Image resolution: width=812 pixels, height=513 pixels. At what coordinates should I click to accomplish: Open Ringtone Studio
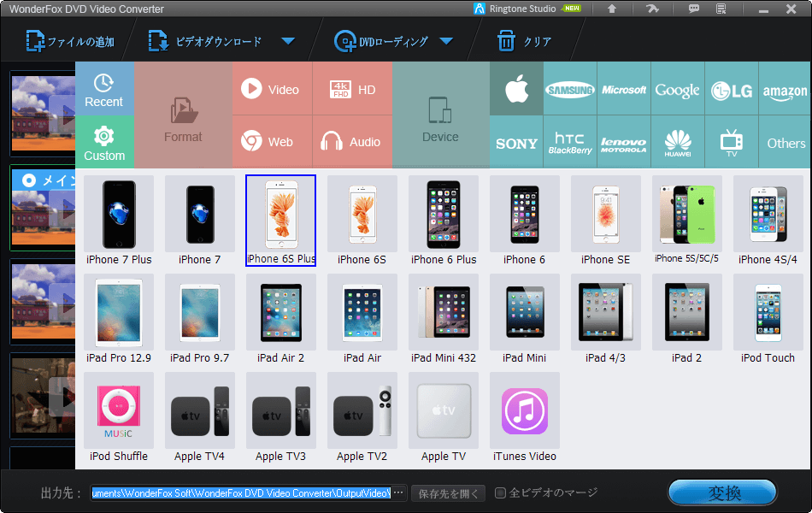527,9
